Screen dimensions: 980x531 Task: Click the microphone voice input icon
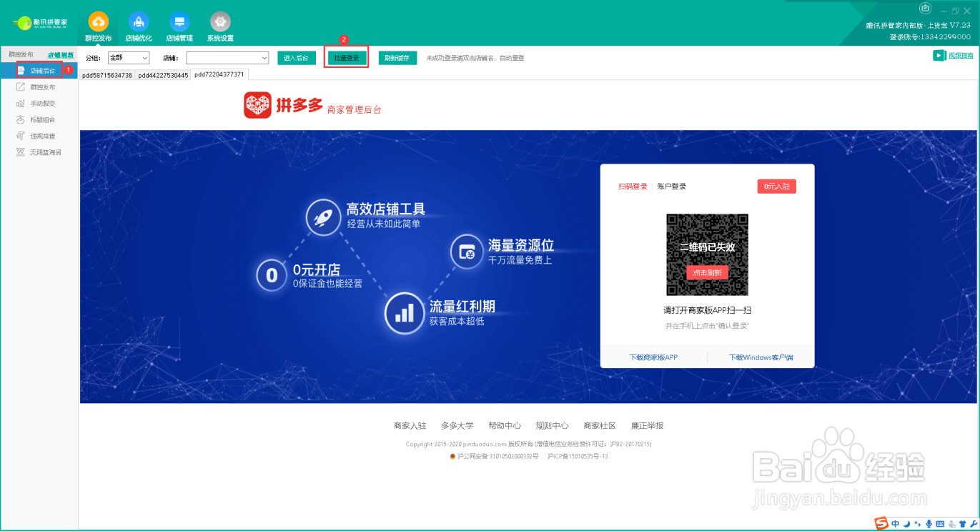point(928,524)
